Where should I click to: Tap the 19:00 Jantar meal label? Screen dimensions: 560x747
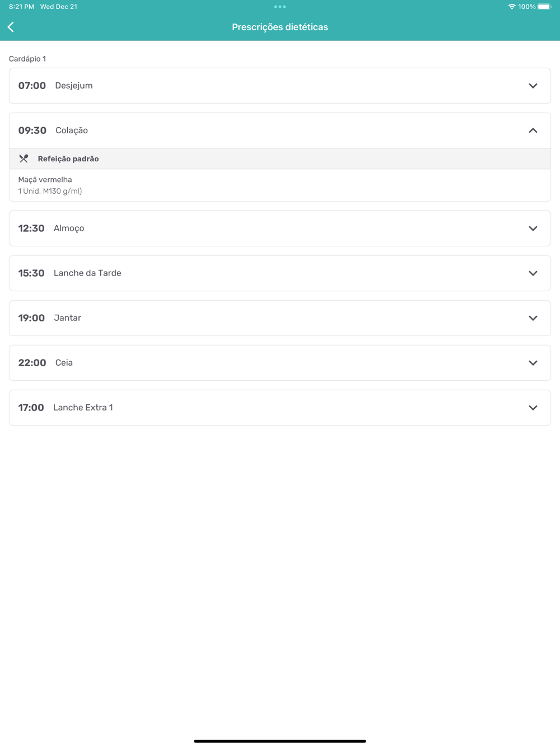(x=68, y=318)
